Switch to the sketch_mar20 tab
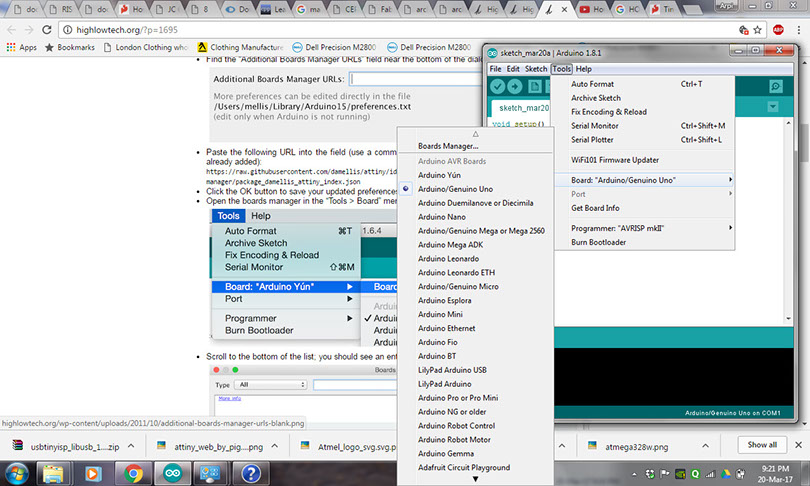810x486 pixels. (522, 108)
